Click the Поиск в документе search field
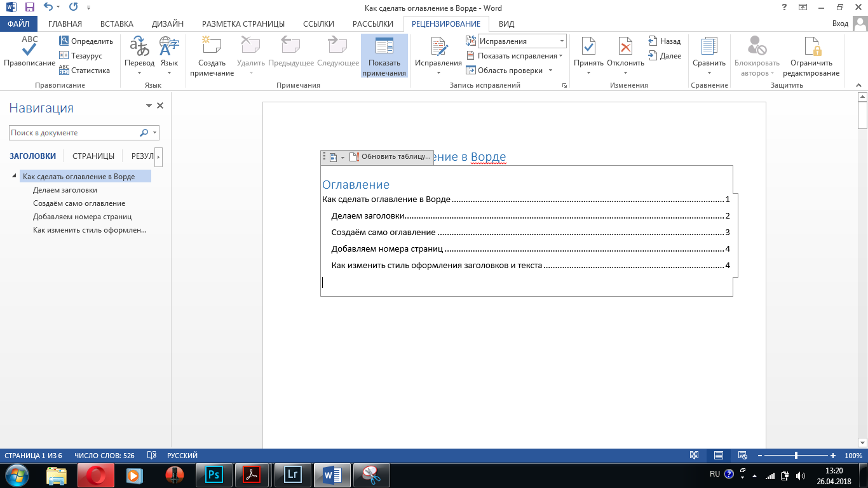868x488 pixels. point(74,133)
